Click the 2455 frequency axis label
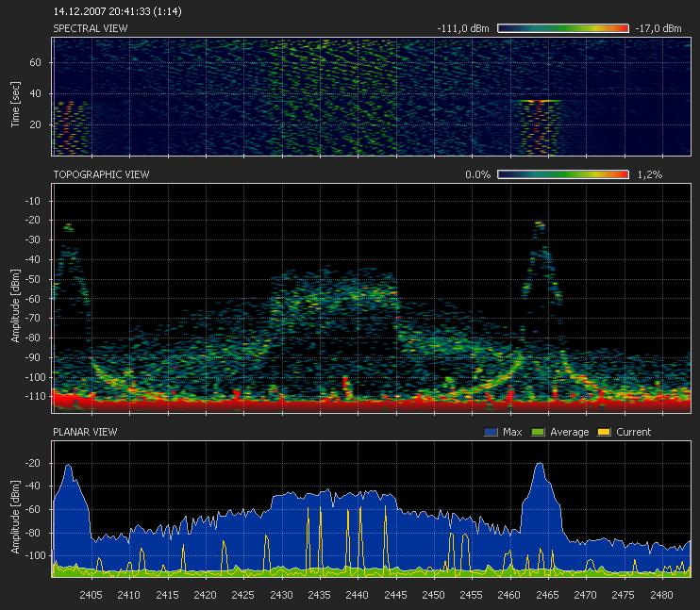The image size is (700, 610). [x=472, y=595]
